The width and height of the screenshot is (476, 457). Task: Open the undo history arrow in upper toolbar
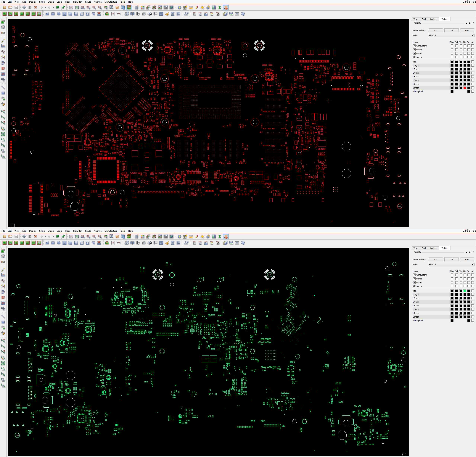pos(45,7)
